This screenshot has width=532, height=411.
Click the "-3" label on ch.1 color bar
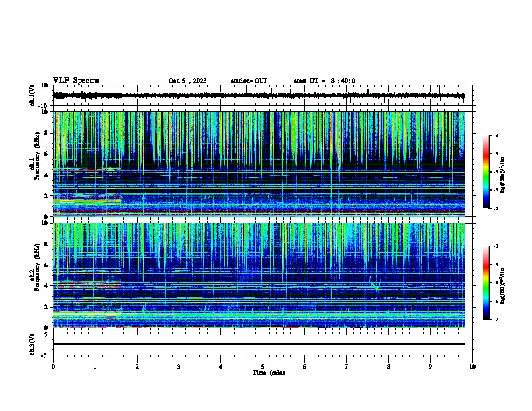(x=495, y=136)
